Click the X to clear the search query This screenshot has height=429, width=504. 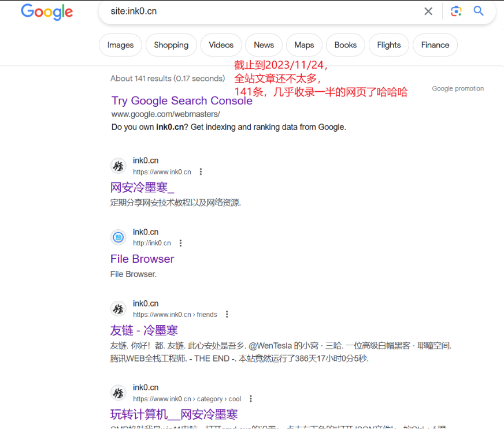tap(428, 11)
